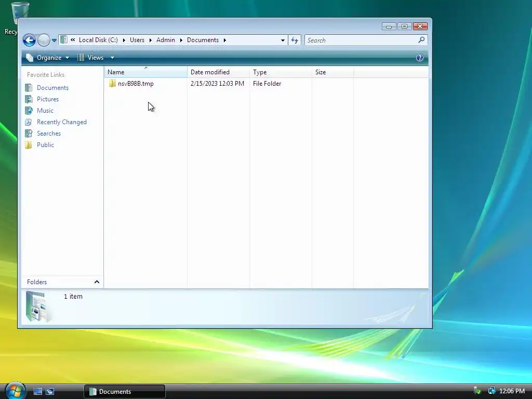This screenshot has height=399, width=532.
Task: Navigate to Admin in address bar
Action: tap(166, 39)
